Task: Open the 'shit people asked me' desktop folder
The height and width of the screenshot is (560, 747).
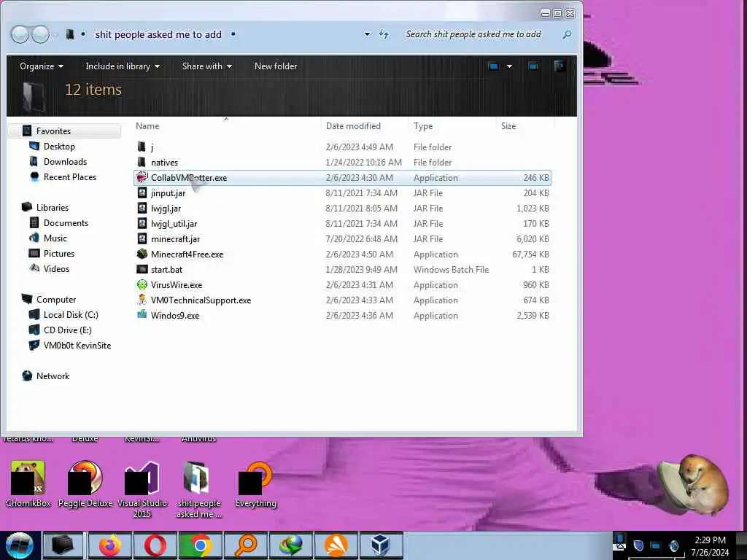Action: [x=198, y=489]
